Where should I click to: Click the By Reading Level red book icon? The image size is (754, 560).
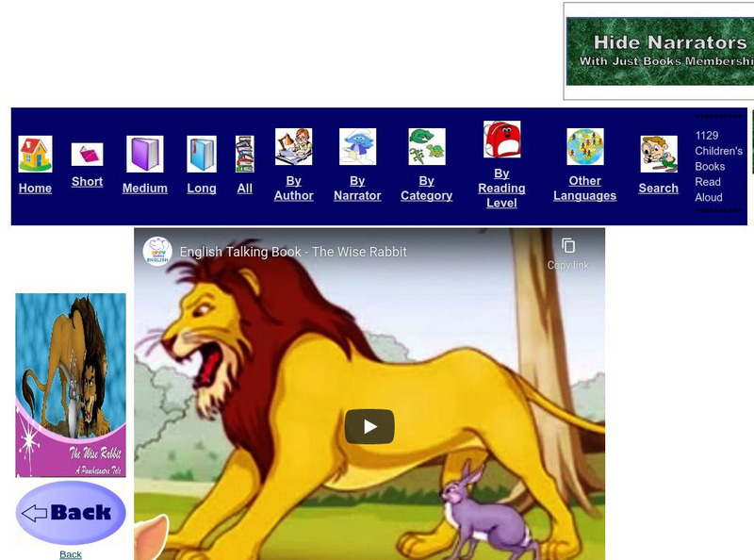point(501,140)
